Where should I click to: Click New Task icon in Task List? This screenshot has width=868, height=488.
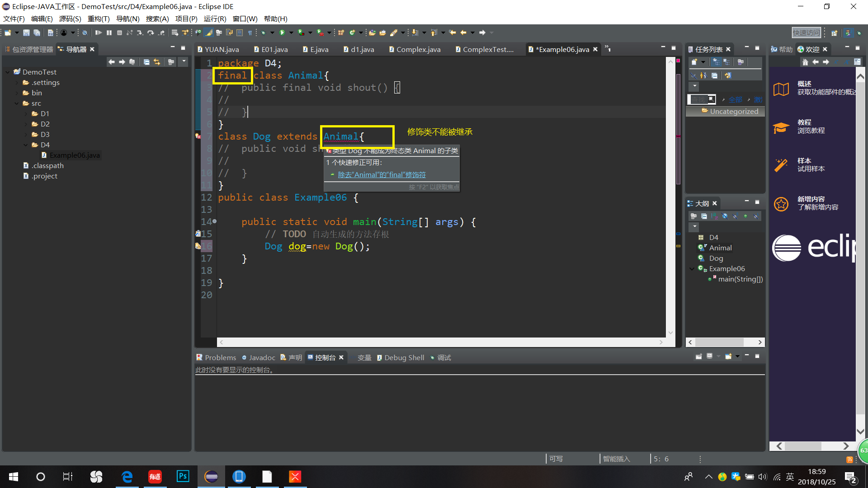pyautogui.click(x=694, y=62)
